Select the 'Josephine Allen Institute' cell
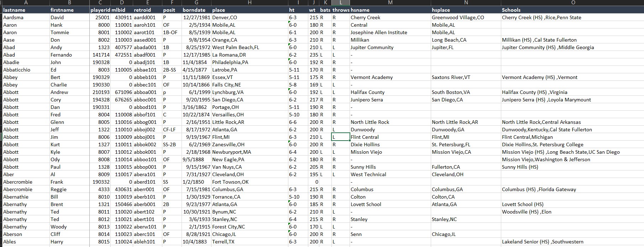Screen dimensions: 644x247 click(379, 32)
